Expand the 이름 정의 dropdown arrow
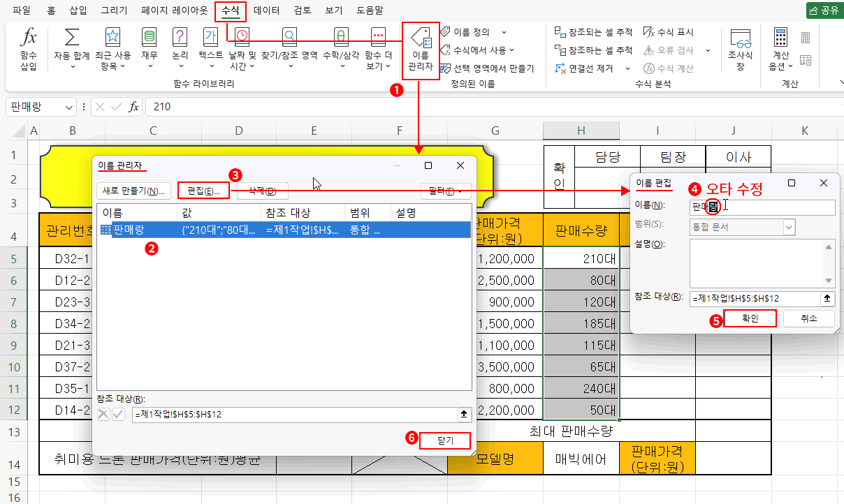Image resolution: width=844 pixels, height=504 pixels. click(504, 32)
